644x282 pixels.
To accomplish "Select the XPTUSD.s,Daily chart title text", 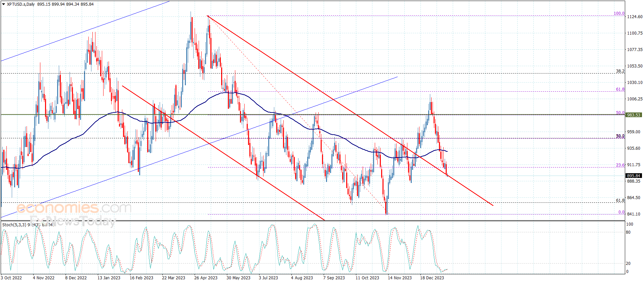I will click(x=21, y=4).
